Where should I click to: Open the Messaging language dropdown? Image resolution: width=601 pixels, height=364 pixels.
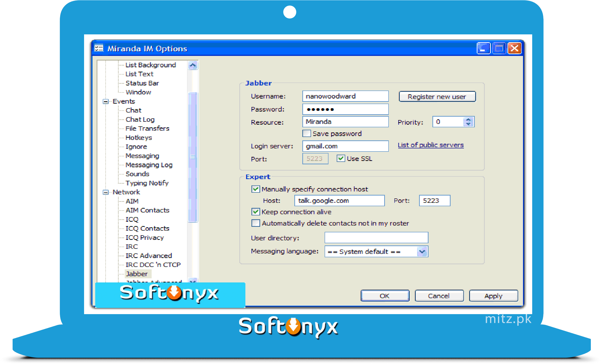422,251
